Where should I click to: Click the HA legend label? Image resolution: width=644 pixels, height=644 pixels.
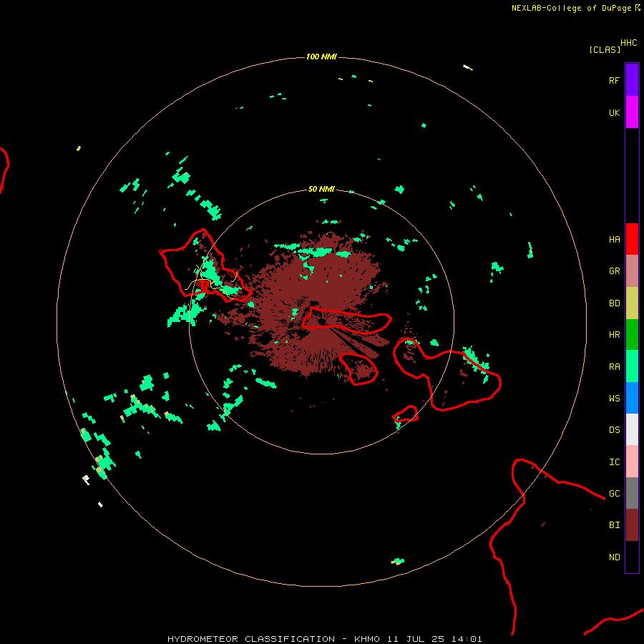point(614,240)
